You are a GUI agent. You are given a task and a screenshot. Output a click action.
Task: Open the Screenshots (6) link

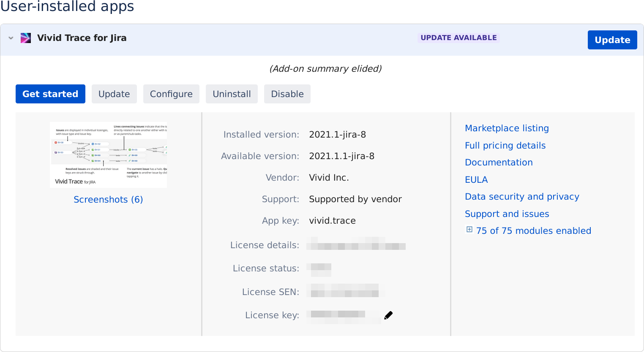coord(108,199)
